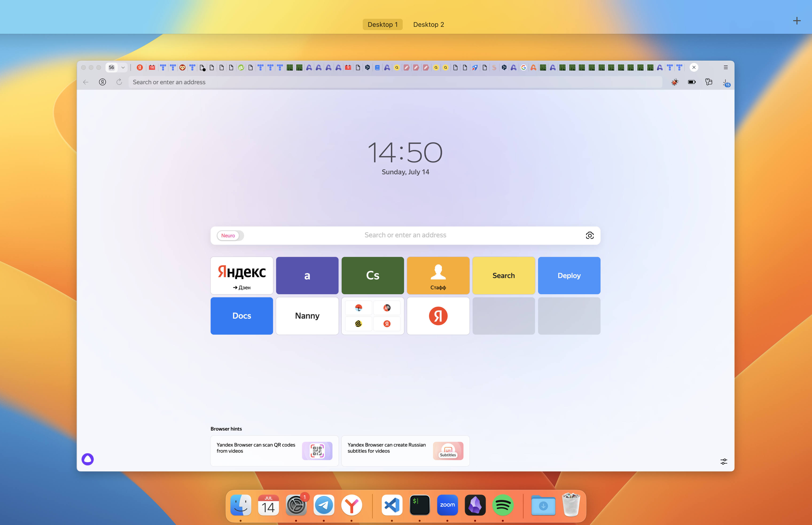The width and height of the screenshot is (812, 525).
Task: Click the ladybug bug-report icon
Action: click(675, 82)
